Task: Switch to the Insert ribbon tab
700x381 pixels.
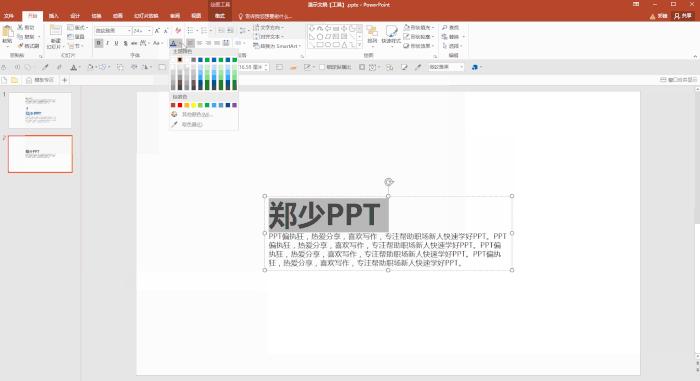Action: (x=54, y=16)
